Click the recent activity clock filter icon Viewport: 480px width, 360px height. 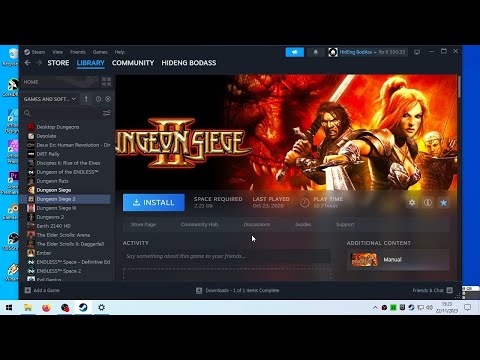98,99
